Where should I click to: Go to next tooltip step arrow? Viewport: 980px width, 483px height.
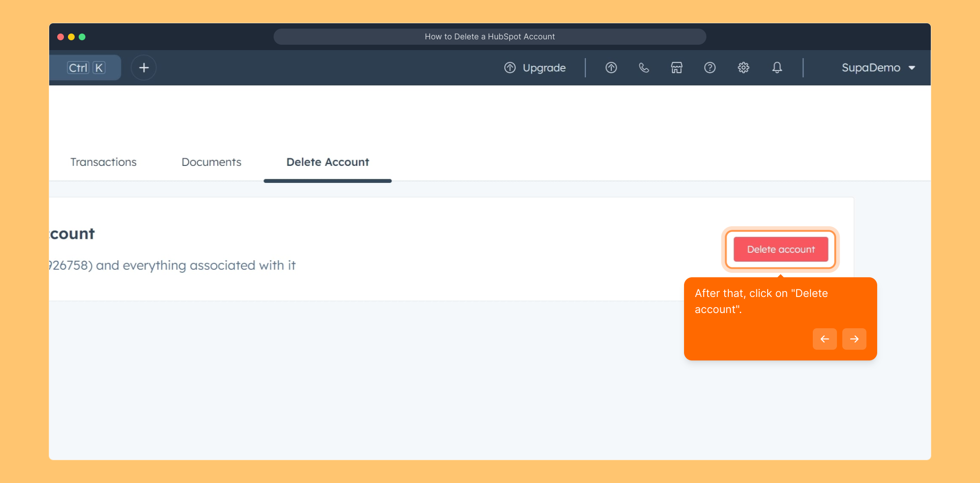click(854, 339)
